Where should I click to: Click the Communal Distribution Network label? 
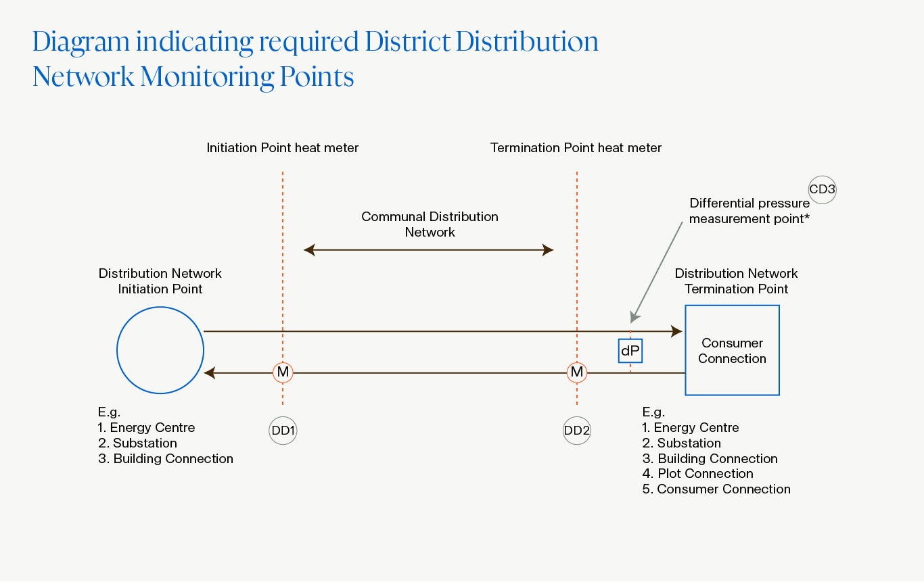(x=430, y=224)
